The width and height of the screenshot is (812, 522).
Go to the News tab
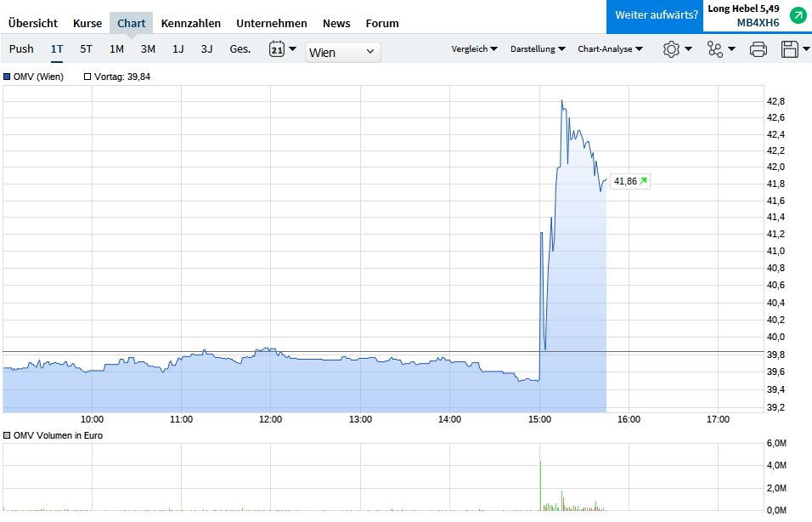[x=336, y=23]
